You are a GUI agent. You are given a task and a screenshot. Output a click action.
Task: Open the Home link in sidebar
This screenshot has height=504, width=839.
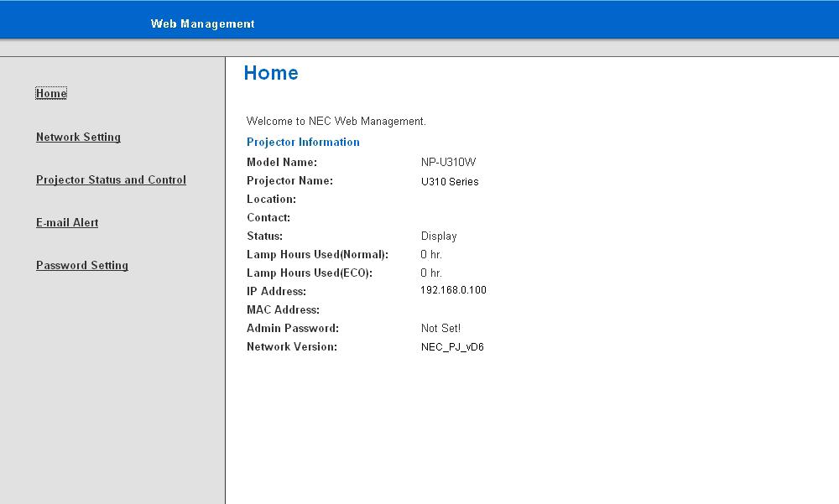tap(51, 93)
